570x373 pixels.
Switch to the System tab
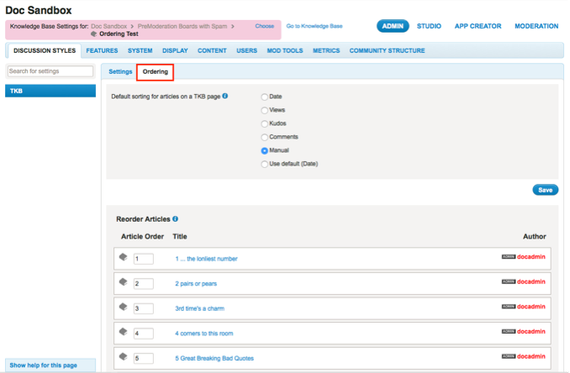[140, 51]
